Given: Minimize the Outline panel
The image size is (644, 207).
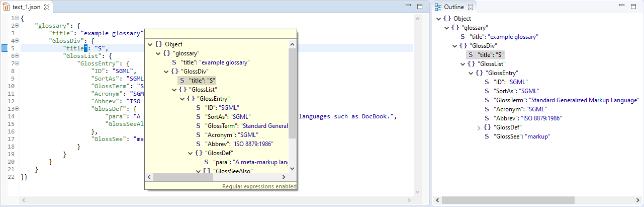Looking at the screenshot, I should [x=621, y=7].
